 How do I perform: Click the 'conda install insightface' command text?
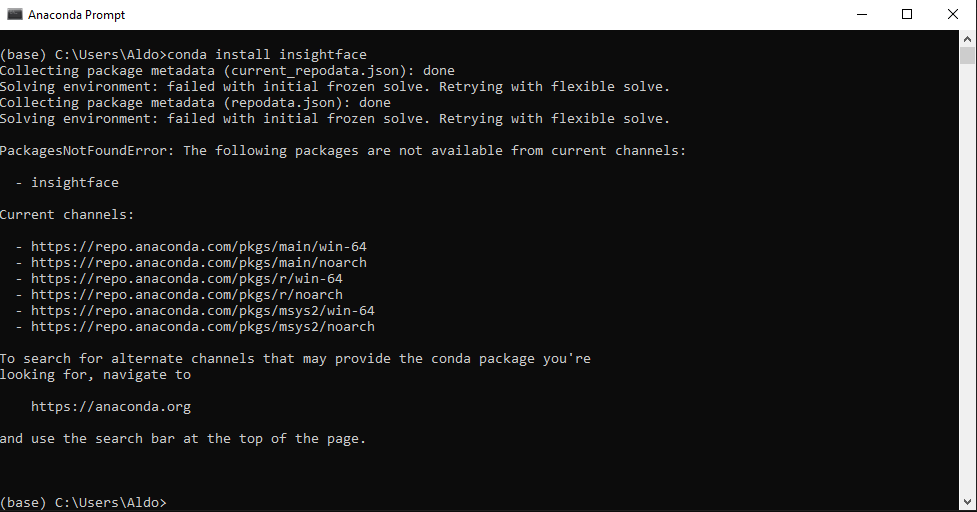267,55
